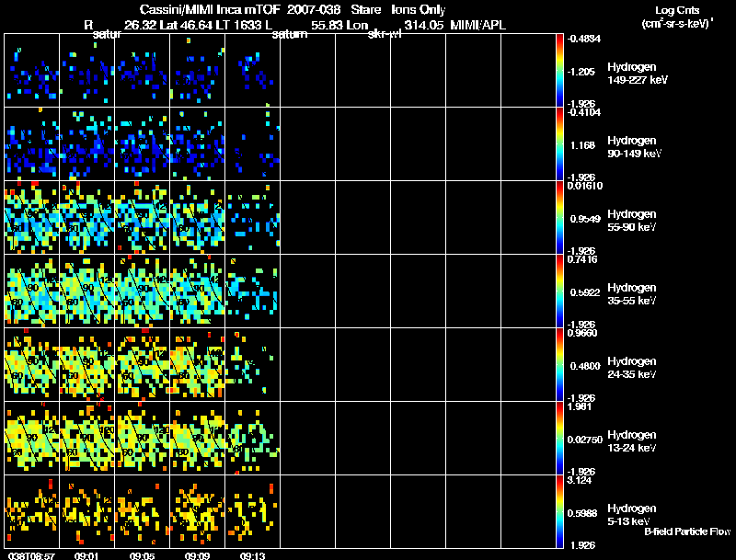Click the '0.9549' color scale value
Viewport: 736px width, 560px height.
pyautogui.click(x=585, y=219)
